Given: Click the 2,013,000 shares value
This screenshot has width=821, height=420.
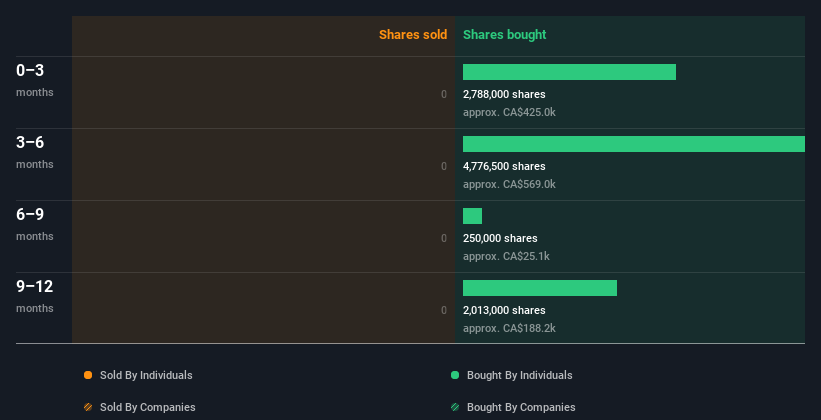Looking at the screenshot, I should (x=504, y=310).
